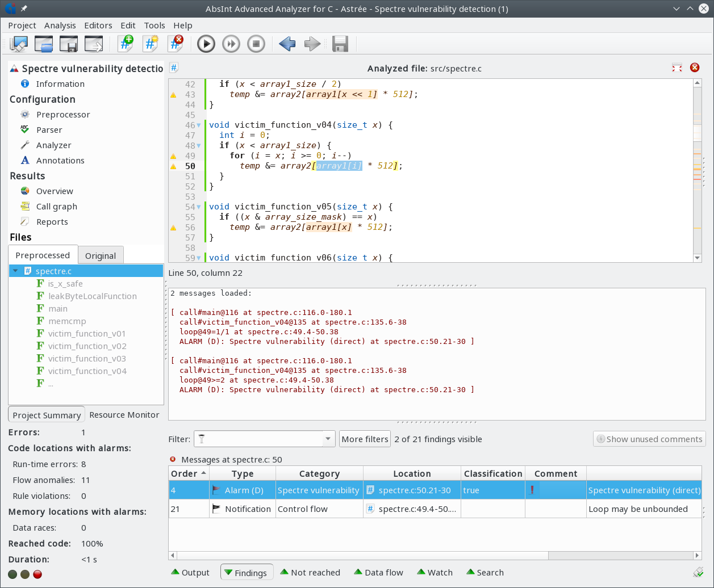The width and height of the screenshot is (714, 588).
Task: Fold the if block at line 48
Action: [x=199, y=146]
